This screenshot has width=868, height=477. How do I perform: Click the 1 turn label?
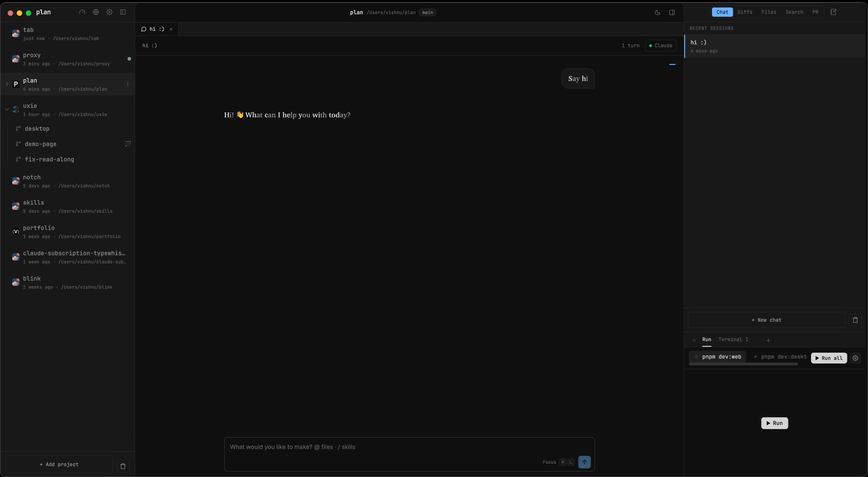(x=630, y=45)
